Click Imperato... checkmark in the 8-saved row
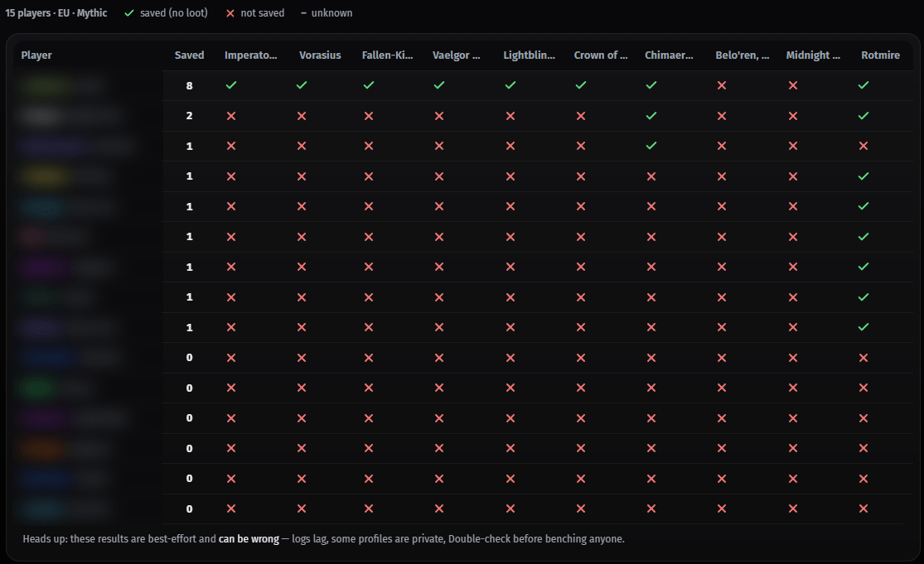The image size is (924, 564). (x=231, y=85)
